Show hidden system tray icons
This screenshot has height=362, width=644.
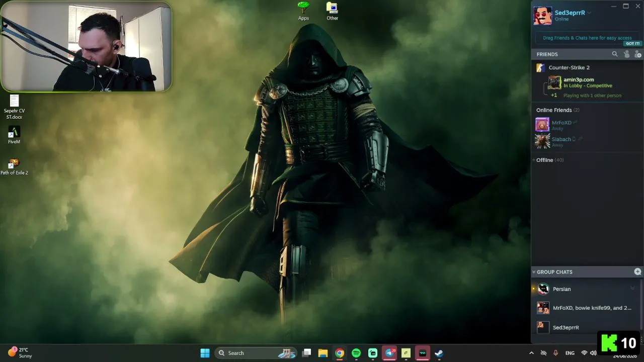coord(531,353)
